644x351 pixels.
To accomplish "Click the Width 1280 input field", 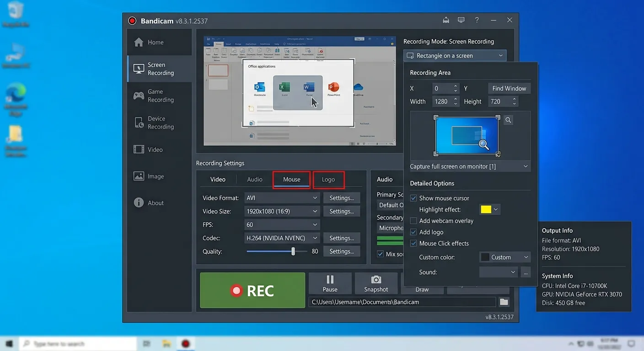I will pos(445,101).
